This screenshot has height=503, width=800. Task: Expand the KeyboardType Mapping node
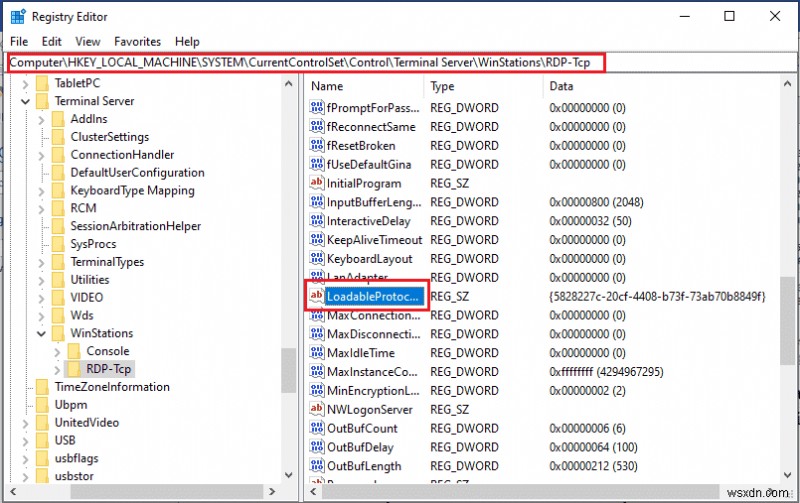41,191
